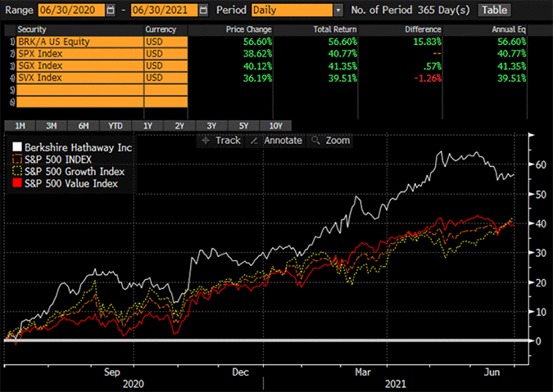
Task: Click the empty security field in row 6
Action: (79, 101)
